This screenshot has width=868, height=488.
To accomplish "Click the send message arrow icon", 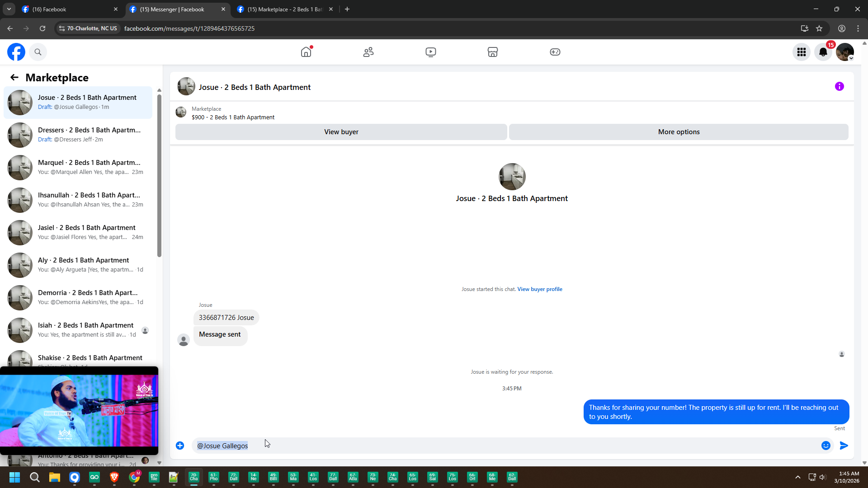I will click(x=844, y=446).
